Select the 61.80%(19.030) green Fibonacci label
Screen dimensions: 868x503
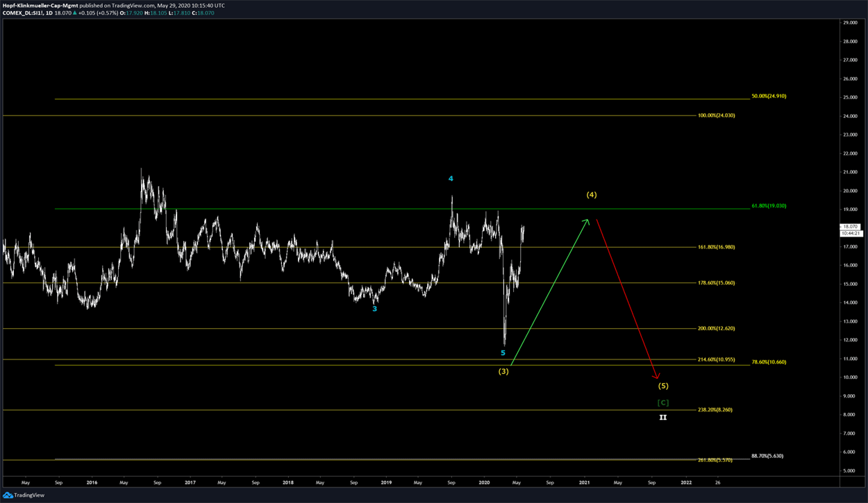tap(769, 206)
